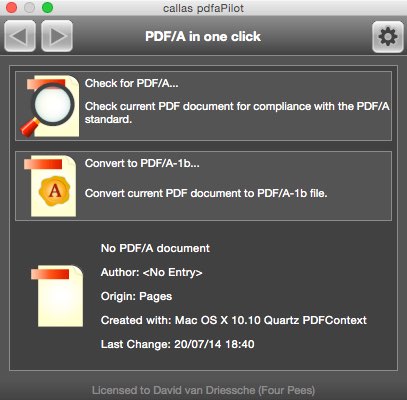Click the magnifying glass document icon

click(x=50, y=106)
